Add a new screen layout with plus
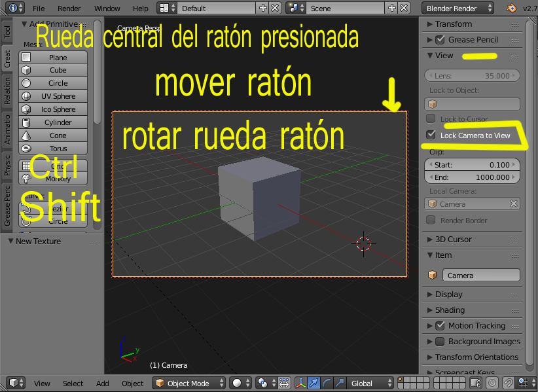 pos(263,8)
